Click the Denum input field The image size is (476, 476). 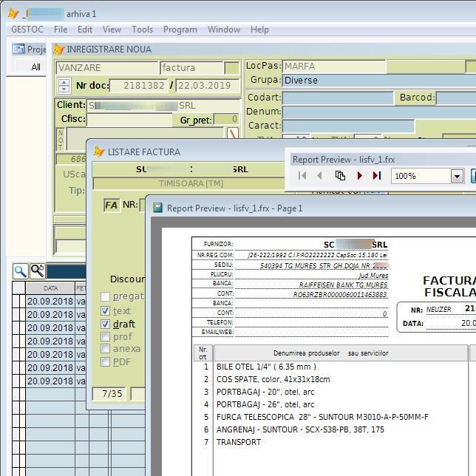coord(379,112)
